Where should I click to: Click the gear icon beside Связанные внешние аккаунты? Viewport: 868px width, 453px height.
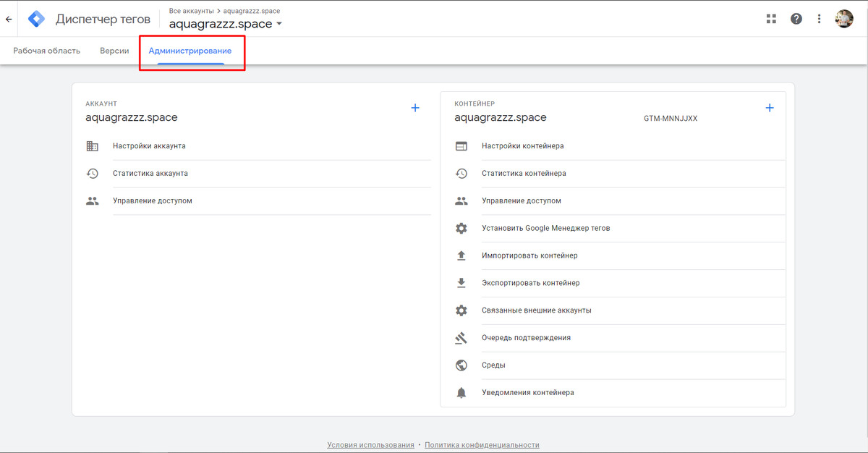pos(461,310)
